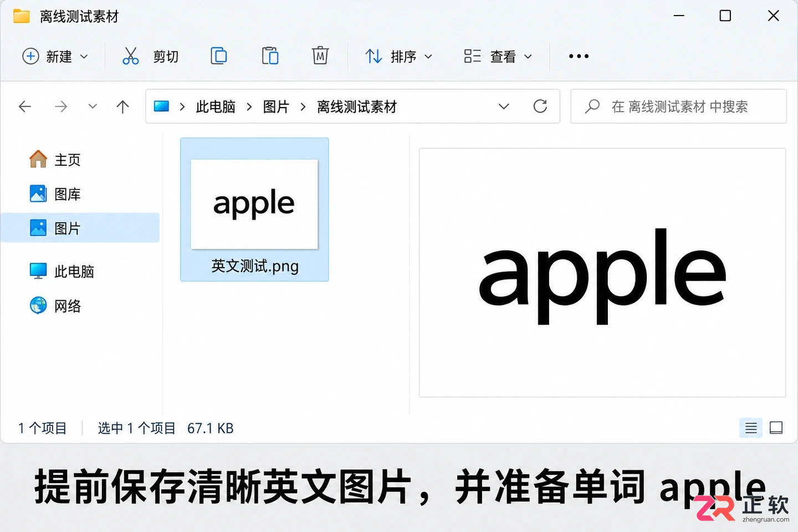Click the search magnifier icon
This screenshot has width=798, height=532.
(x=592, y=106)
